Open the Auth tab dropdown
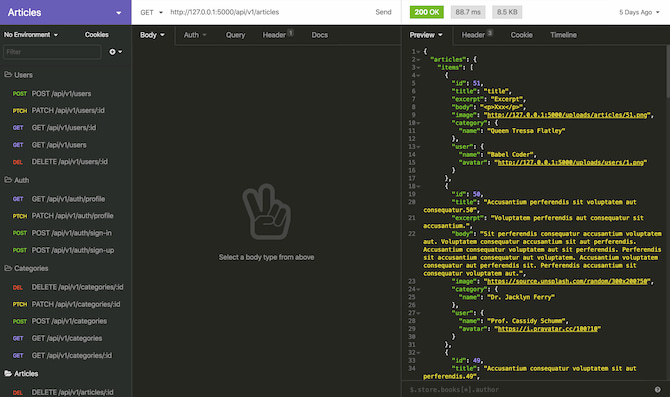The image size is (670, 397). (195, 35)
